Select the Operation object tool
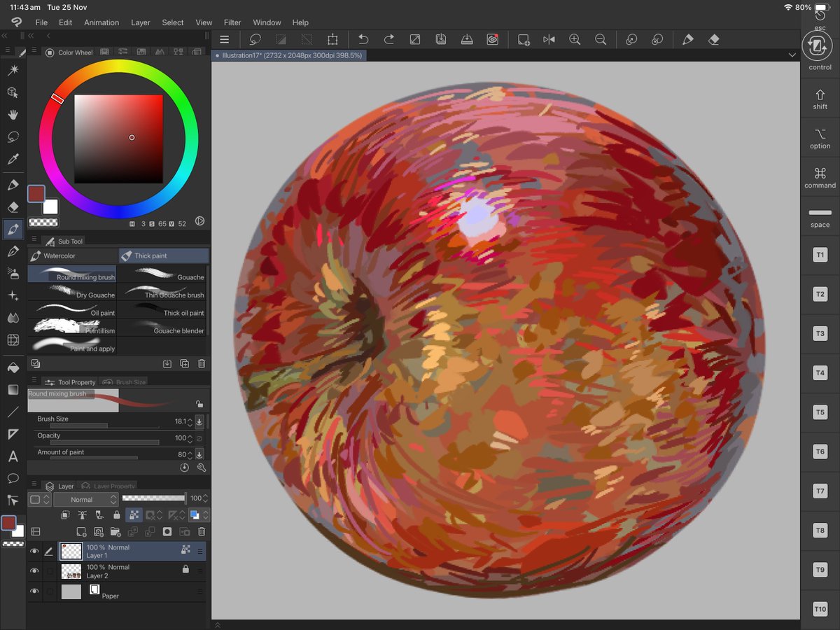840x630 pixels. [x=13, y=92]
